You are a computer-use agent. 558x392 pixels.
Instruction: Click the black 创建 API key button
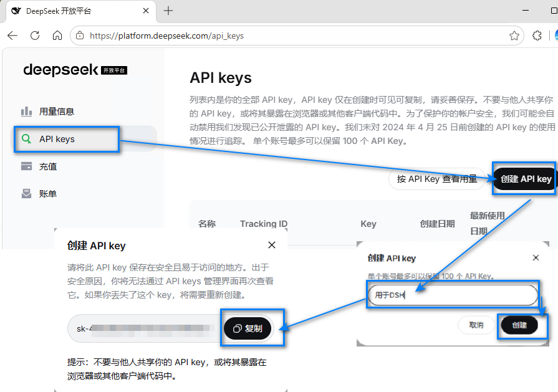point(526,179)
